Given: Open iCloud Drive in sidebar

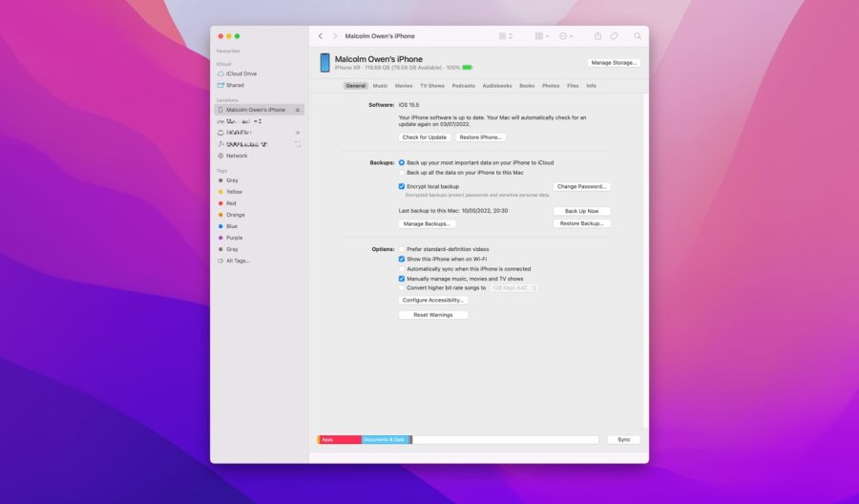Looking at the screenshot, I should coord(241,73).
